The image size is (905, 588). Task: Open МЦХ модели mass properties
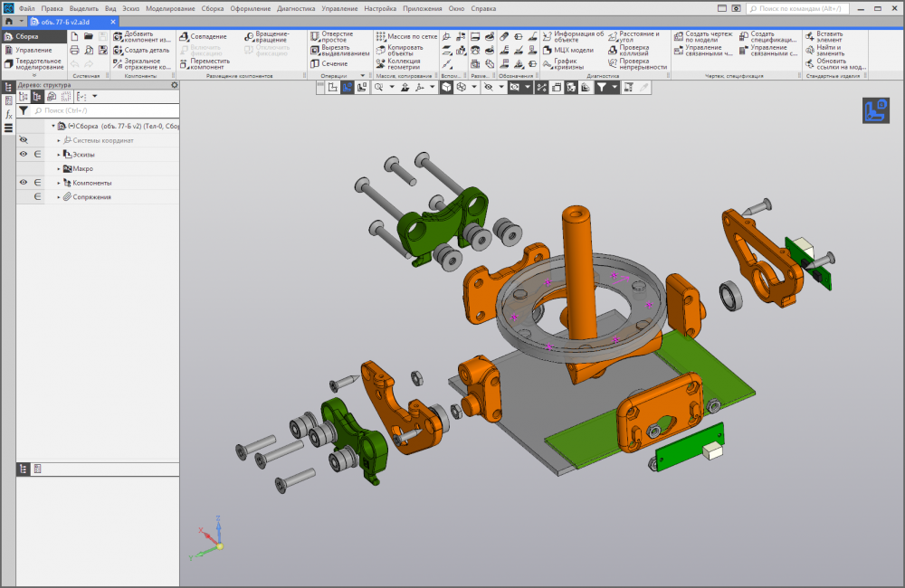(574, 50)
